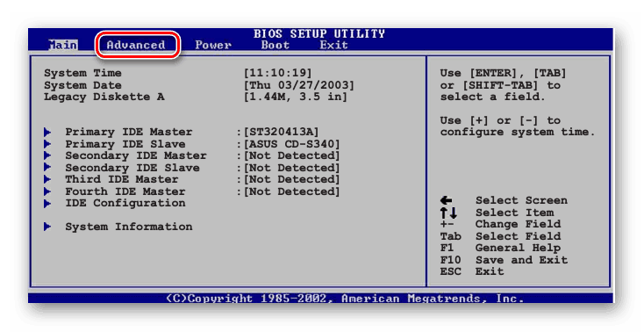The image size is (644, 332).
Task: Expand arrow beside Fourth IDE Master
Action: pos(47,191)
